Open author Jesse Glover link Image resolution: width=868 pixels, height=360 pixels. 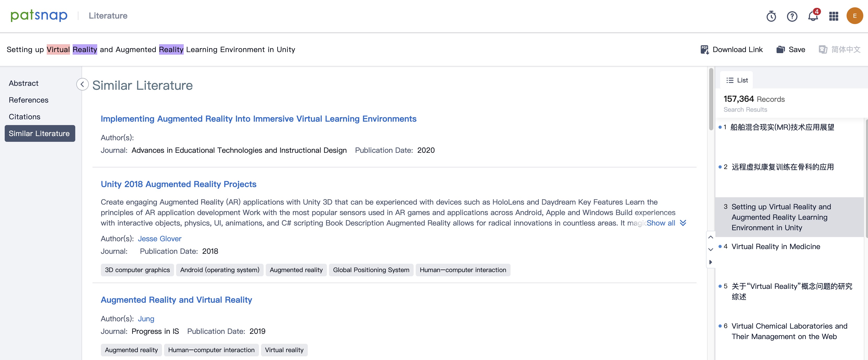[x=159, y=239]
